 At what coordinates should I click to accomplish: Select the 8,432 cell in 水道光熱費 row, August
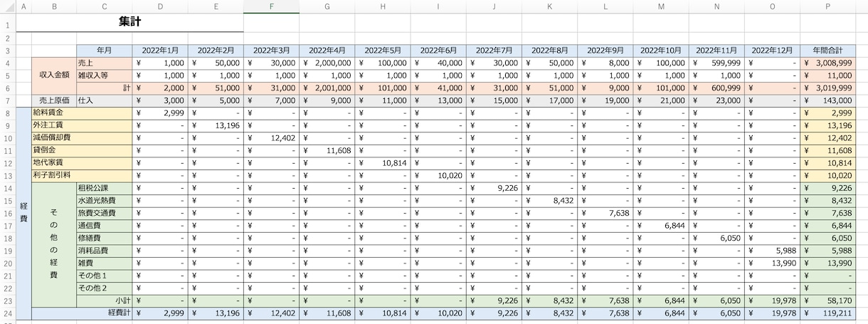(550, 201)
